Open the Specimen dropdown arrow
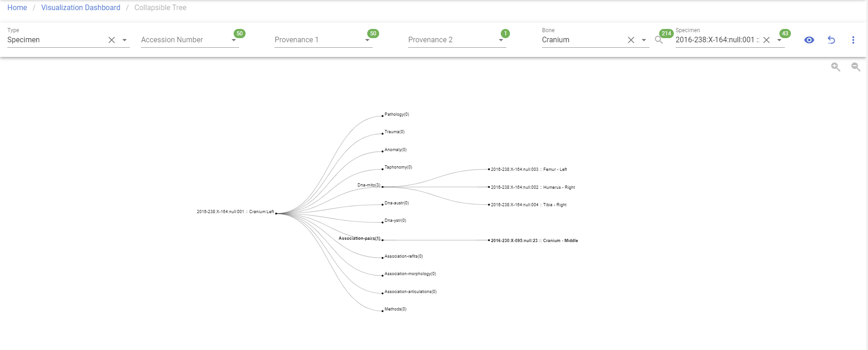Screen dimensions: 868x350 coord(779,40)
